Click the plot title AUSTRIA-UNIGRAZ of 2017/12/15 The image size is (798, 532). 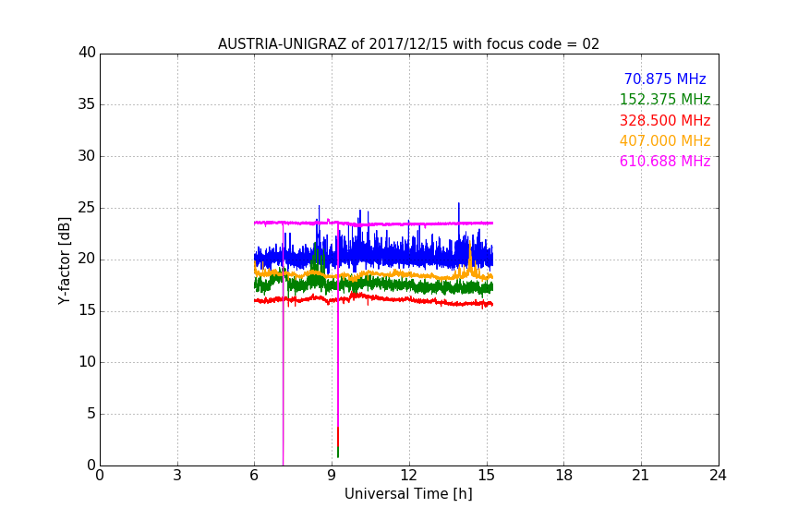408,44
